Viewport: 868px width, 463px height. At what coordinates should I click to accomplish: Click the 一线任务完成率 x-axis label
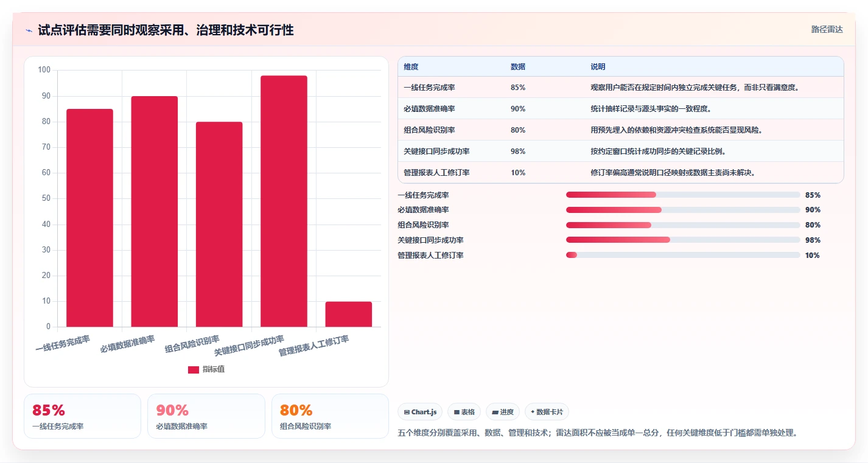[63, 344]
